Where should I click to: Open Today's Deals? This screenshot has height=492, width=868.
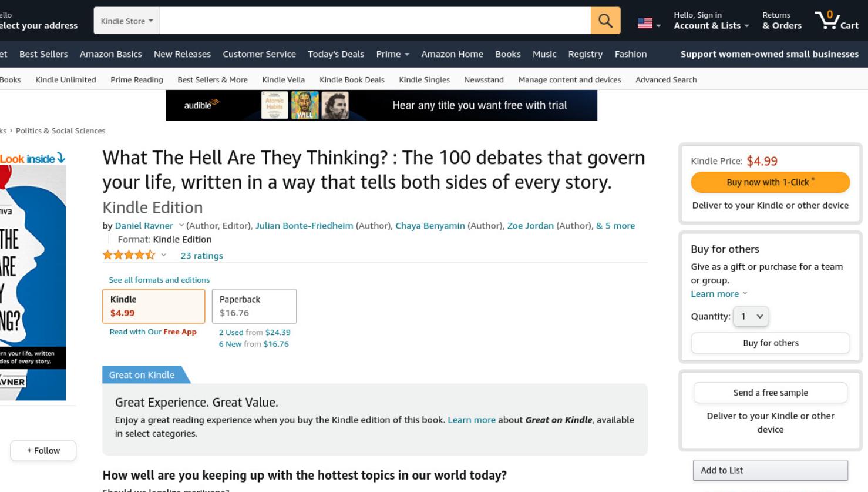point(336,54)
